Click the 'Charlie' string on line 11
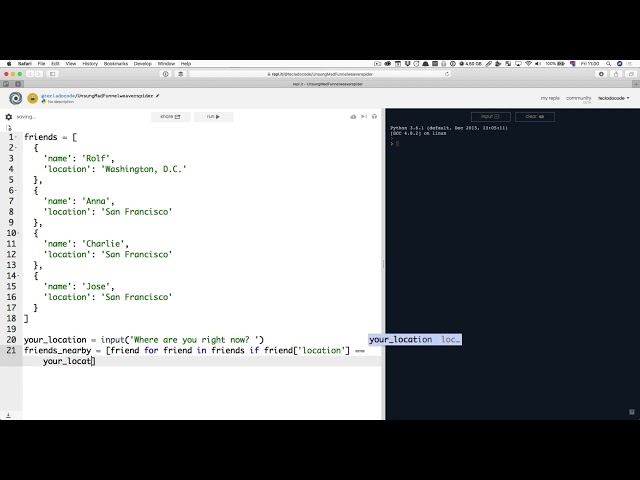Image resolution: width=640 pixels, height=480 pixels. pos(104,244)
